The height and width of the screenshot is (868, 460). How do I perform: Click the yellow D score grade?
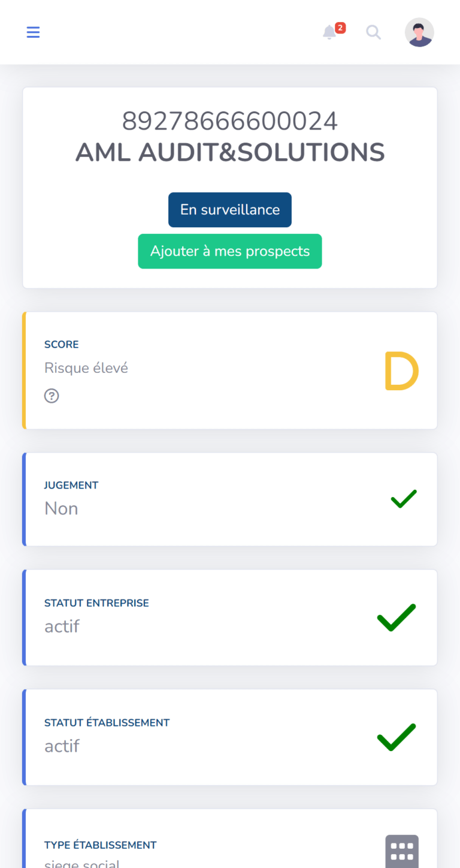(x=401, y=372)
